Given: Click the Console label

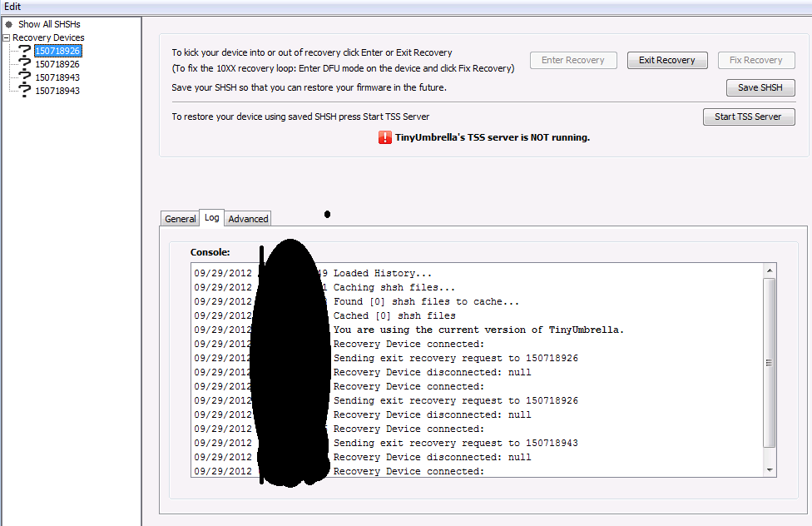Looking at the screenshot, I should click(x=210, y=252).
